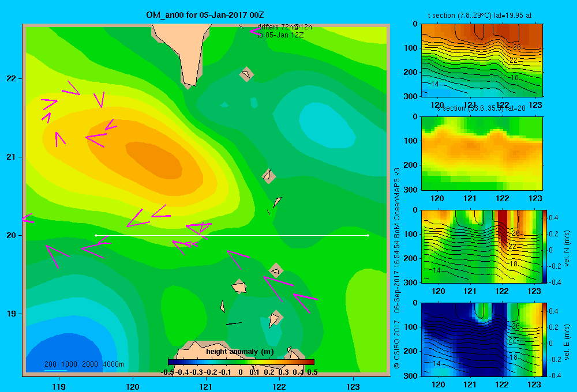Open the eastward velocity section plot
This screenshot has width=577, height=392.
click(x=482, y=340)
